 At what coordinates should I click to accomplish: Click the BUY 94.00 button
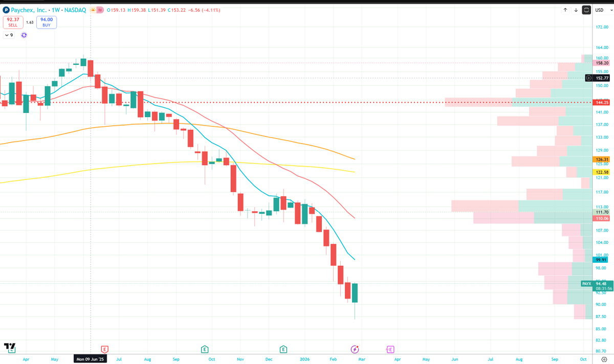pos(47,22)
